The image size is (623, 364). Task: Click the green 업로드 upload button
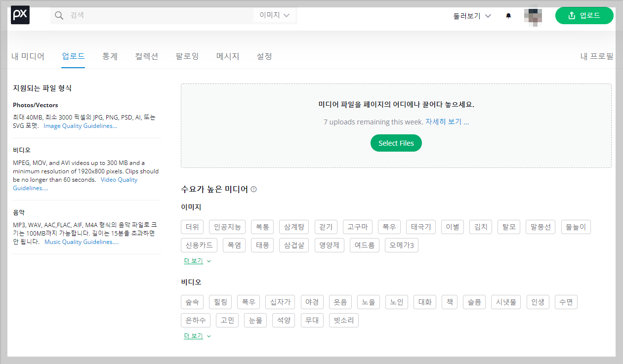584,15
